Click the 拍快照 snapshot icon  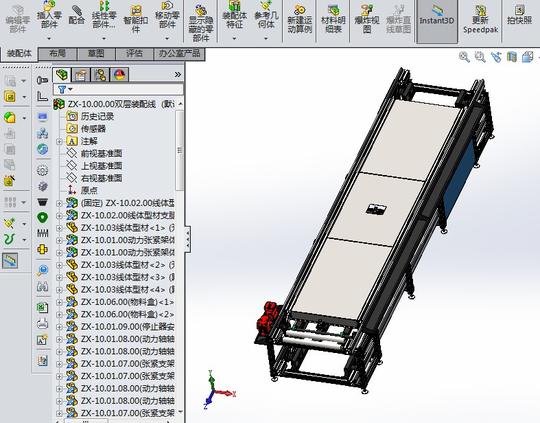click(519, 16)
